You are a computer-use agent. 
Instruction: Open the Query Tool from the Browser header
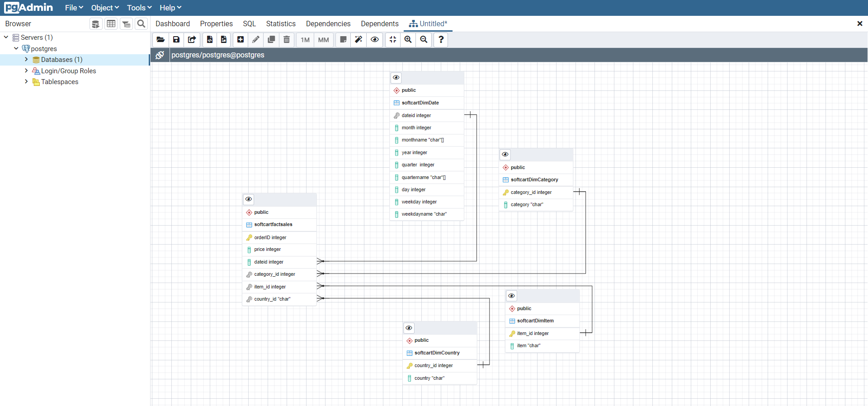95,24
